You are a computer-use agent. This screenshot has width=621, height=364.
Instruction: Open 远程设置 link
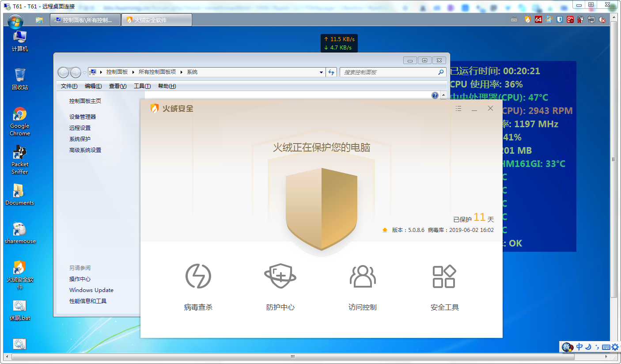click(x=80, y=128)
